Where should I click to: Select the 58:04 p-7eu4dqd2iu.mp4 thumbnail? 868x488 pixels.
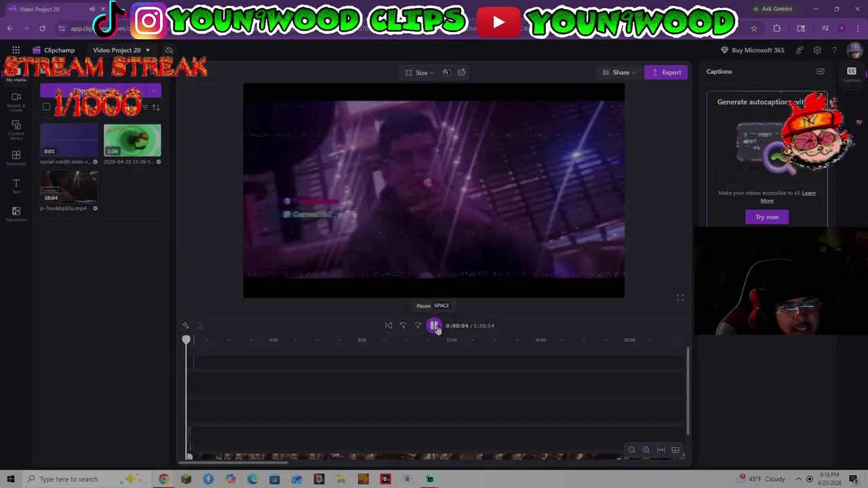pos(68,186)
